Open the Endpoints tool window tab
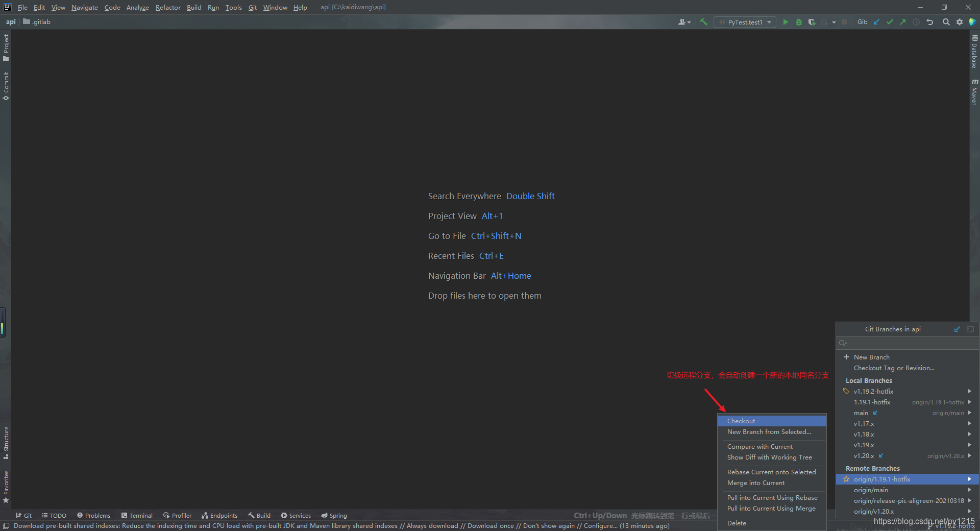The height and width of the screenshot is (531, 980). tap(219, 516)
